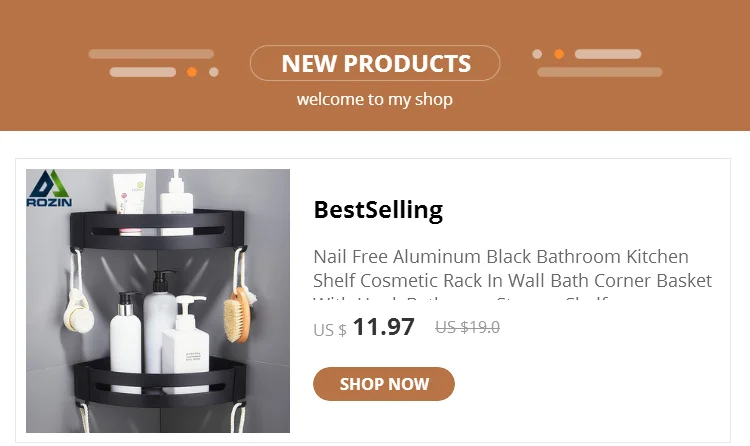Click the lower black corner shelf basket
750x446 pixels.
pos(156,382)
